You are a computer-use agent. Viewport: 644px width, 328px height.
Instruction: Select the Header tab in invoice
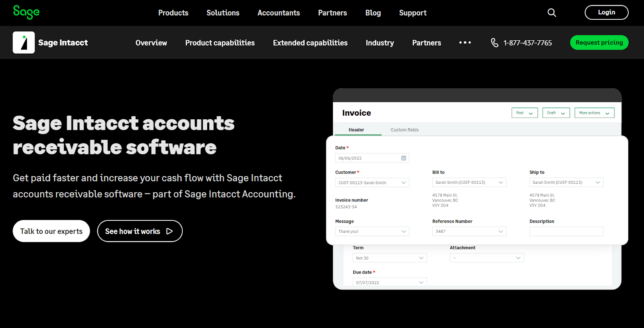tap(356, 130)
